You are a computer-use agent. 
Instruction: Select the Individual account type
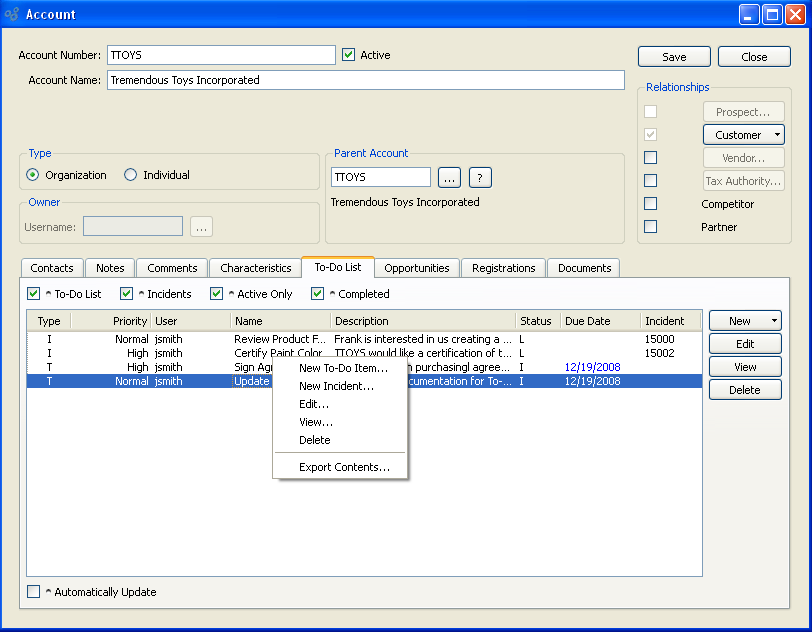coord(131,175)
